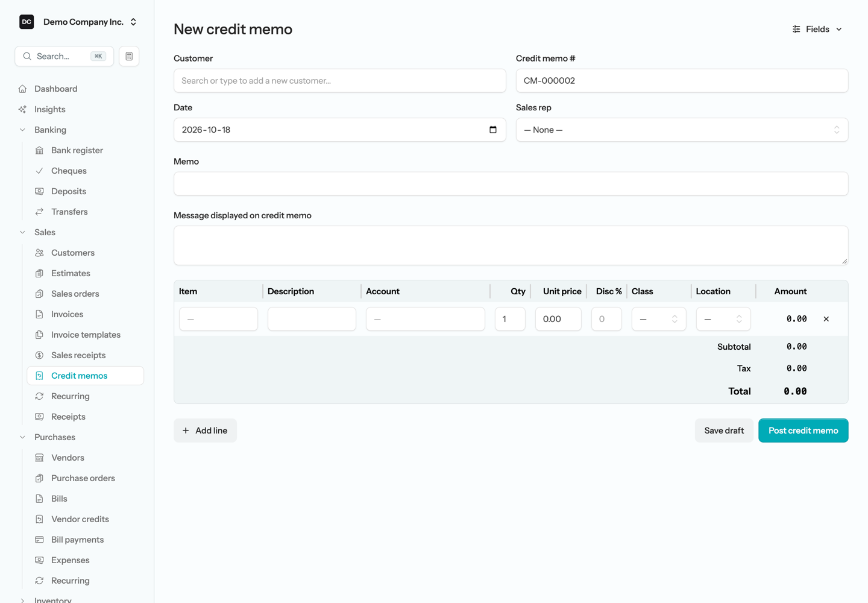Screen dimensions: 868x603
Task: Click the Recurring icon under Purchases
Action: (39, 581)
